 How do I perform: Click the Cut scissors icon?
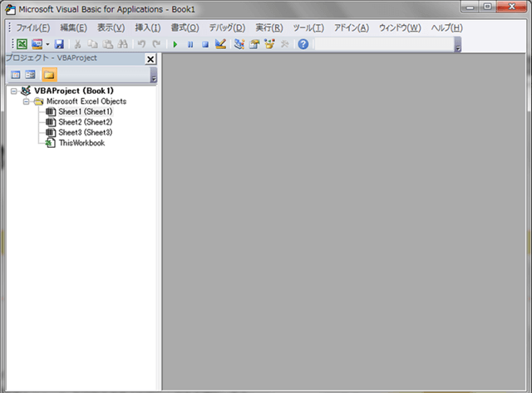tap(77, 44)
